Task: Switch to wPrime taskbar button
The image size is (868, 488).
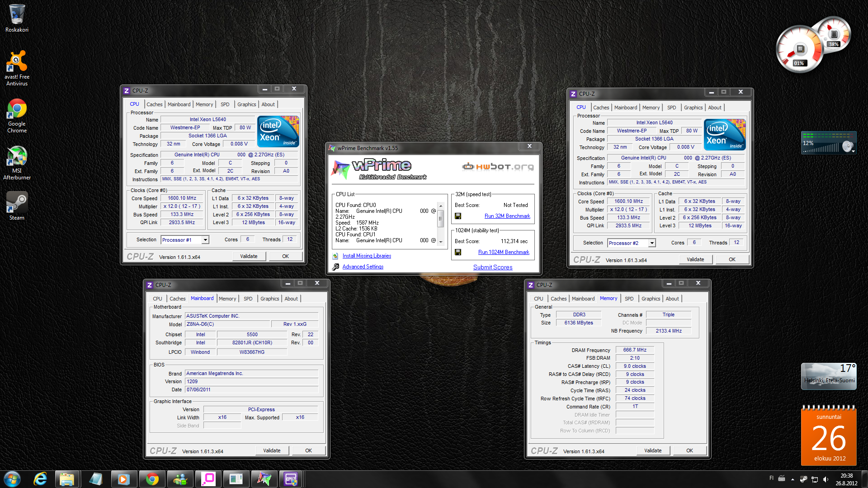Action: 264,479
